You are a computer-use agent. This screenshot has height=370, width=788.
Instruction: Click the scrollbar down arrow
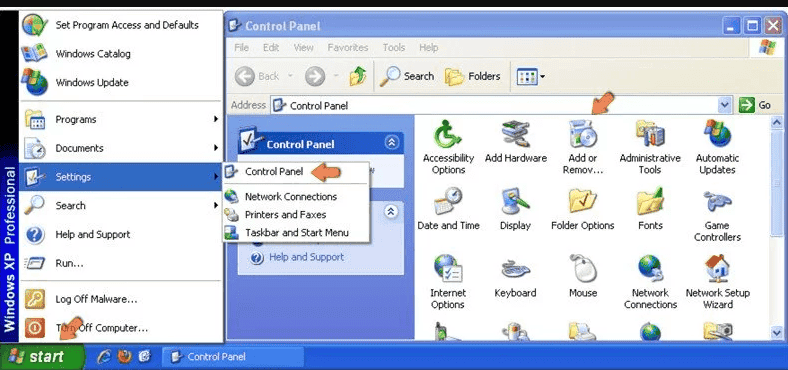(777, 332)
